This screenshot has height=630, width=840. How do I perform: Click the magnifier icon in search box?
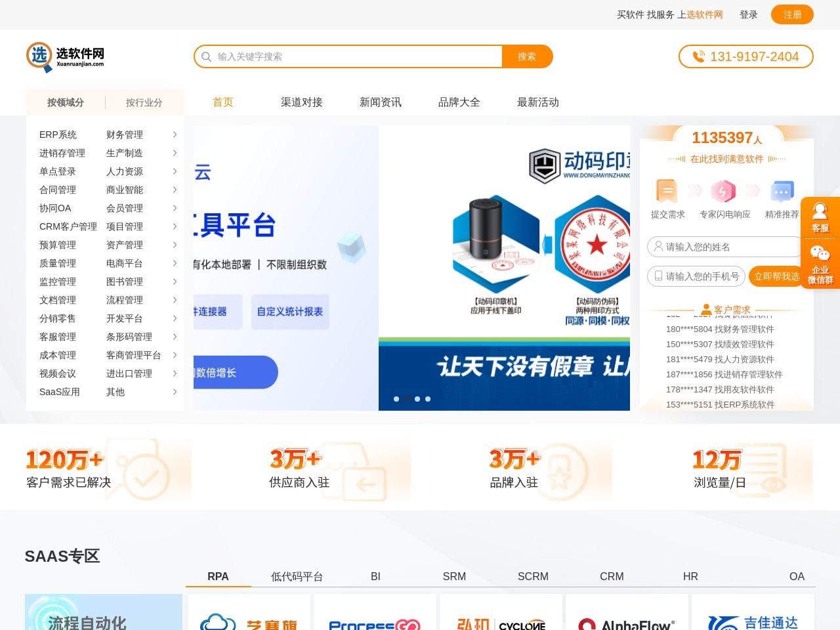[x=206, y=57]
